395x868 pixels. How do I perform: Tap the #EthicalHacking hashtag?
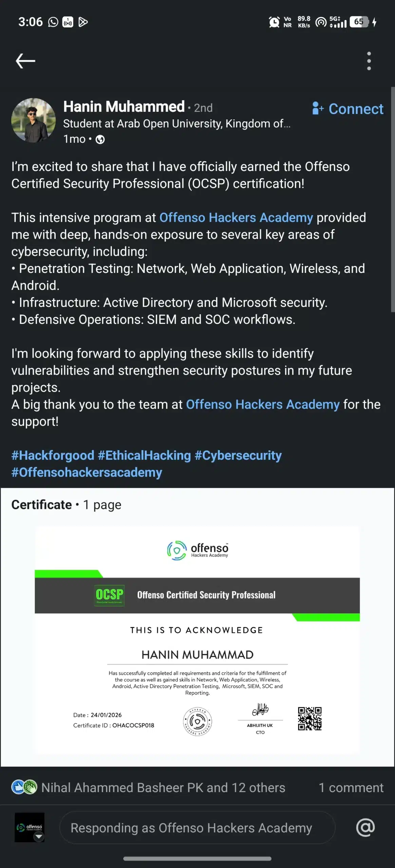point(144,455)
